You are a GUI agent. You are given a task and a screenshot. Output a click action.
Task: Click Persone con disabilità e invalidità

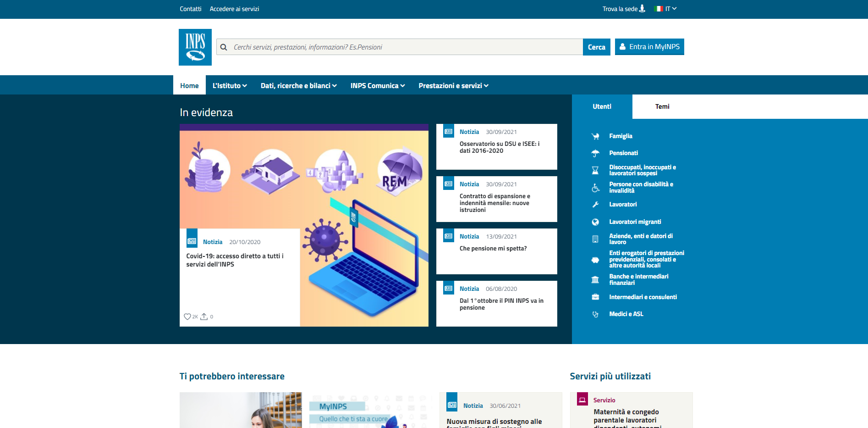[x=641, y=187]
